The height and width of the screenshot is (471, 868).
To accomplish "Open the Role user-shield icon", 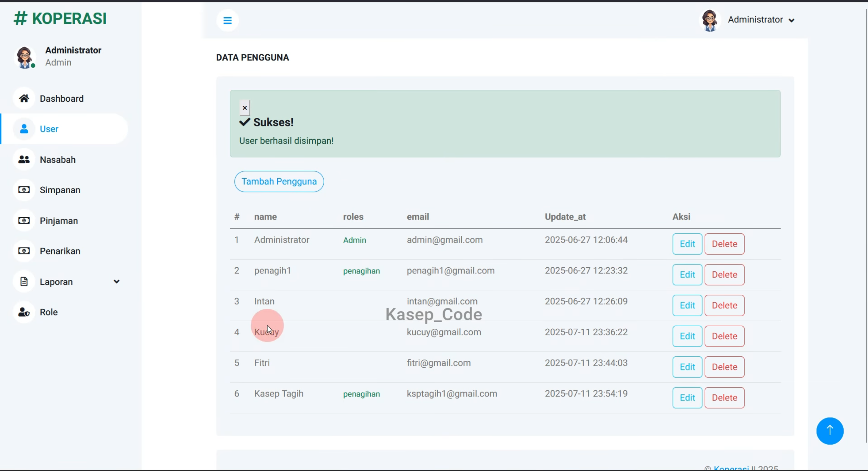I will pos(24,312).
